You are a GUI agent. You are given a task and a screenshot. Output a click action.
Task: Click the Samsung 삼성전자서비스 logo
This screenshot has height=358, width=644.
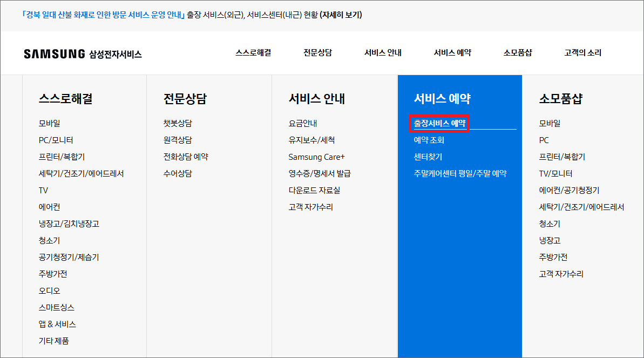pos(83,54)
